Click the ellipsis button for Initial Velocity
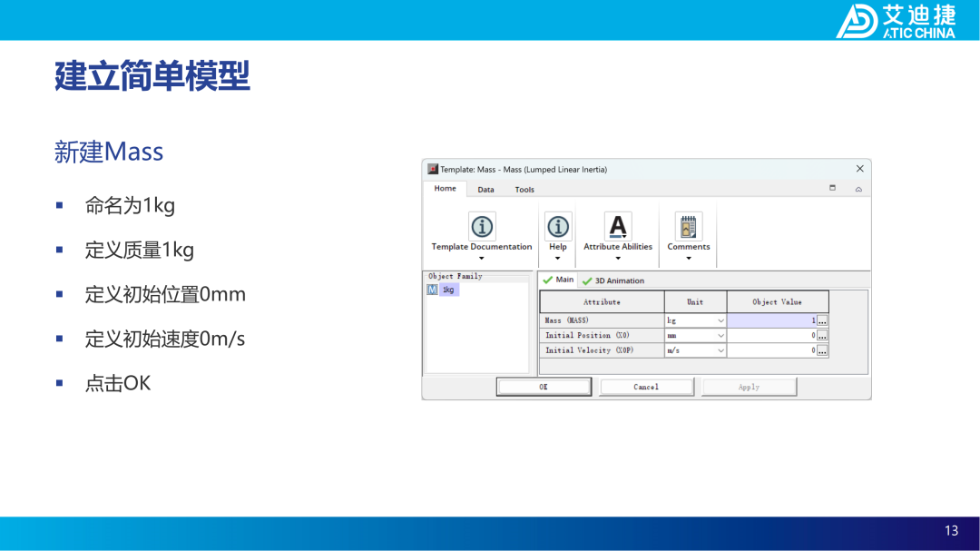The height and width of the screenshot is (551, 980). tap(822, 350)
